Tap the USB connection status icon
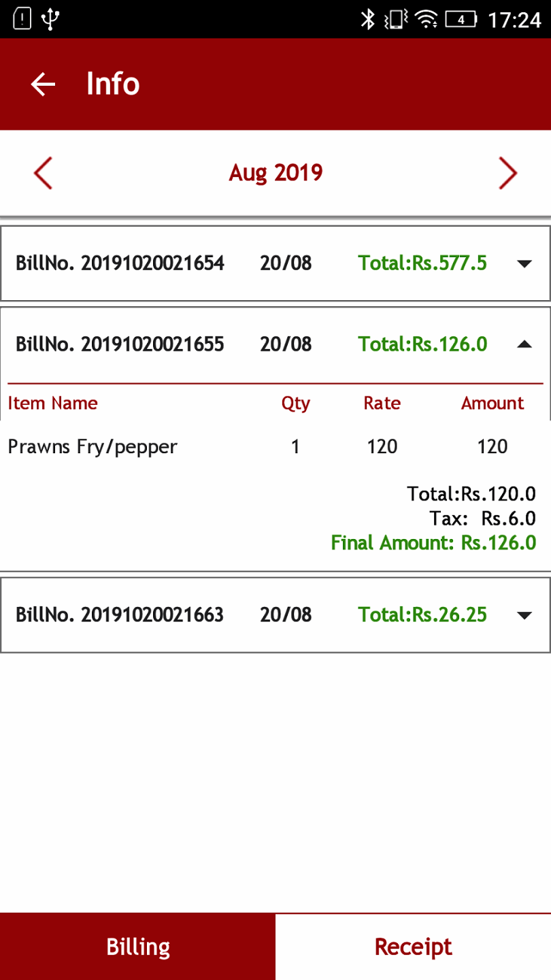551x980 pixels. tap(50, 19)
